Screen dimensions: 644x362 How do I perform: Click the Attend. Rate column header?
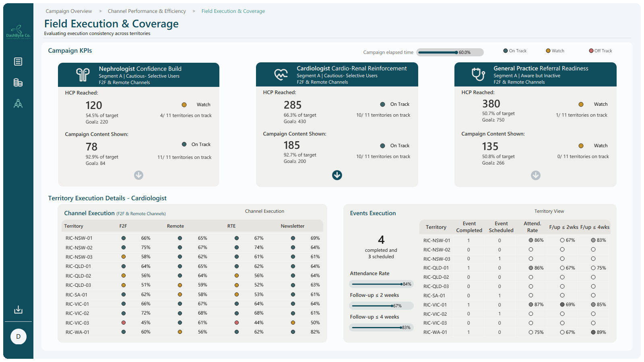pos(533,227)
